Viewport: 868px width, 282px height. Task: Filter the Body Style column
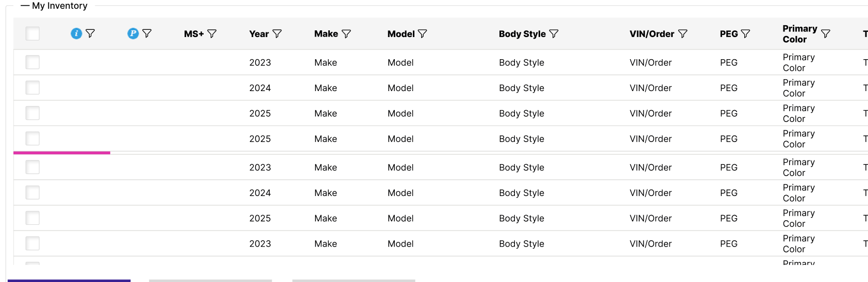pyautogui.click(x=554, y=33)
